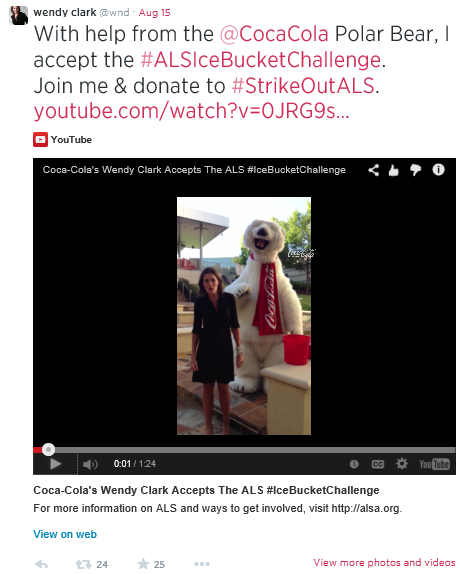Play the video with the play button
Screen dimensions: 460x574
(56, 464)
